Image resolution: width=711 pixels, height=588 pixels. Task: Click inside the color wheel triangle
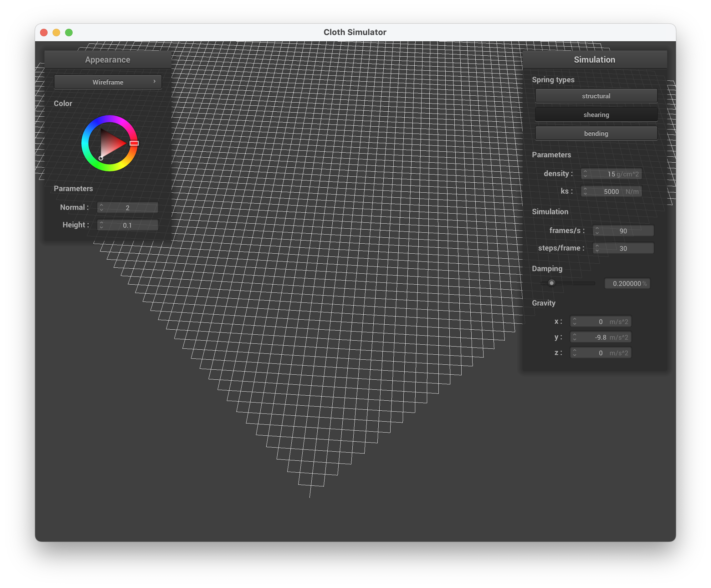click(110, 144)
